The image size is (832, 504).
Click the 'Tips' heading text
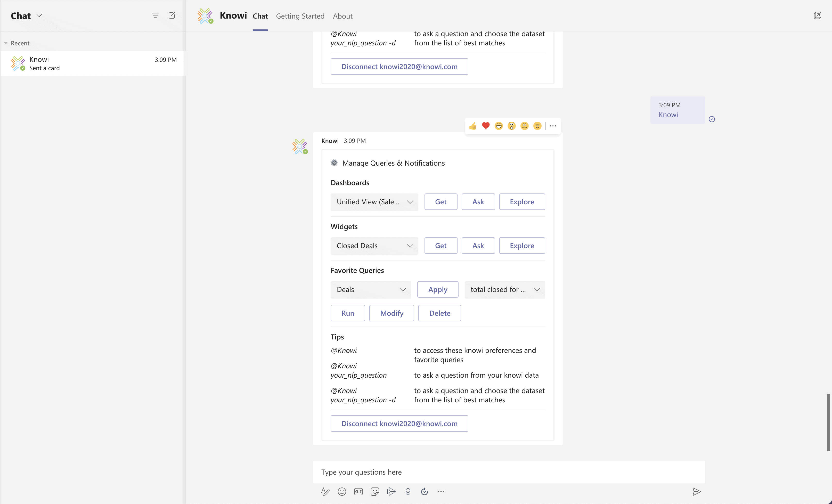[337, 337]
